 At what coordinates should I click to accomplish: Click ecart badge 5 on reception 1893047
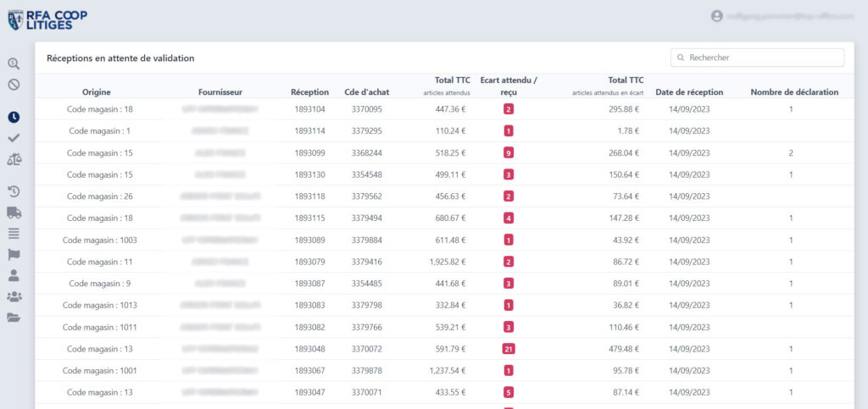point(509,392)
